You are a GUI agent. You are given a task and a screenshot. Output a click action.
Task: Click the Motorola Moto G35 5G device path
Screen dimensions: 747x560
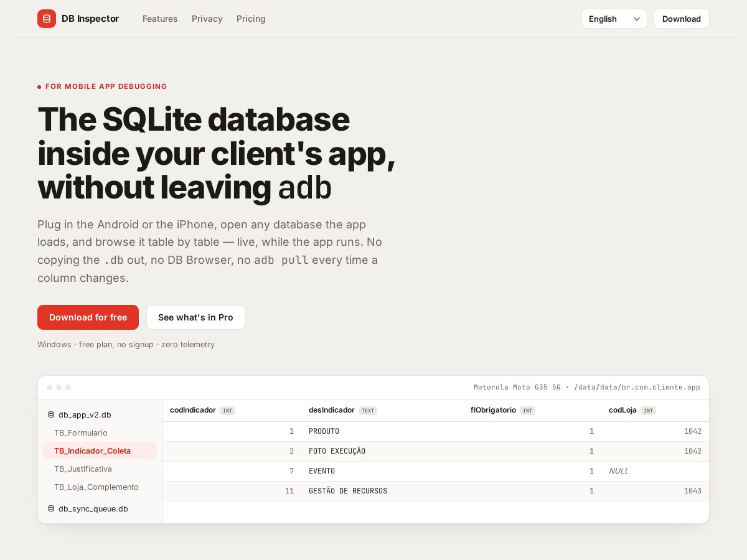click(x=586, y=387)
